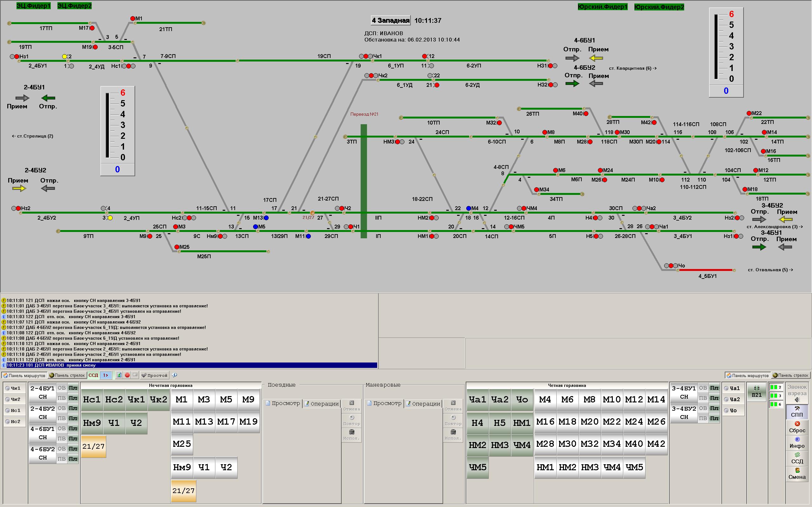This screenshot has width=812, height=507.
Task: Click the left 0-6 vertical level gauge
Action: coord(117,125)
